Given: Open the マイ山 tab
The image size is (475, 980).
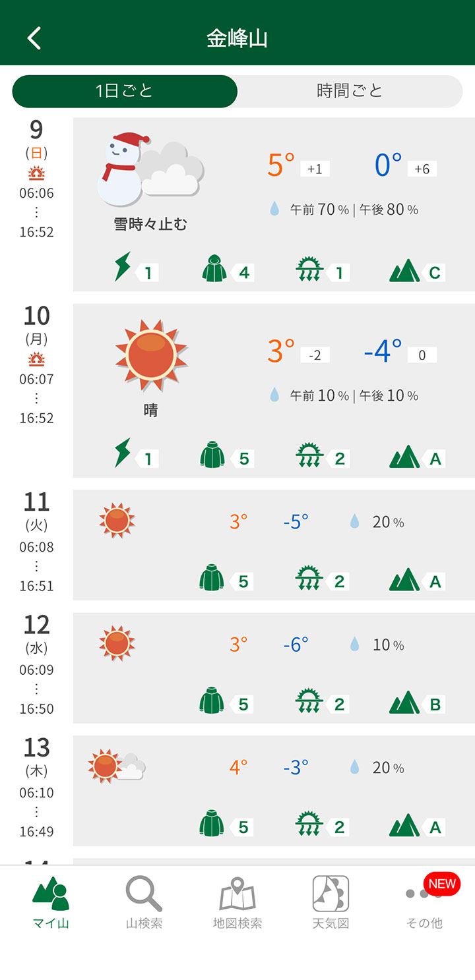Looking at the screenshot, I should point(51,902).
